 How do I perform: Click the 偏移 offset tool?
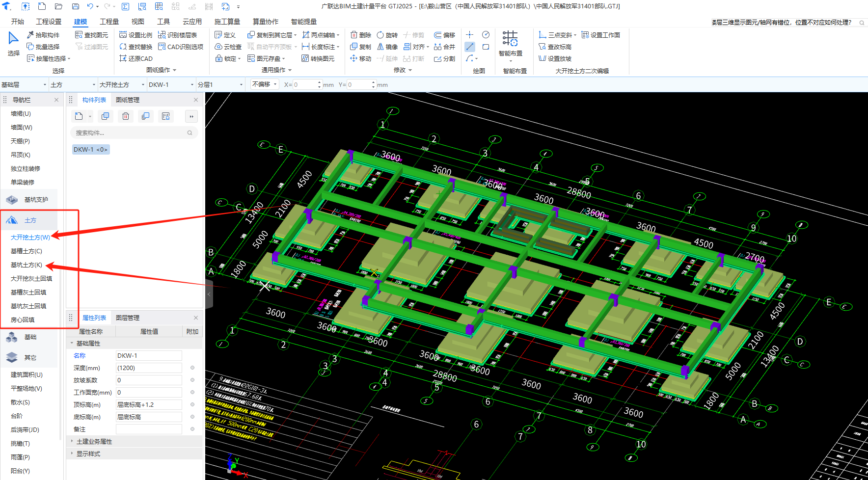coord(445,35)
